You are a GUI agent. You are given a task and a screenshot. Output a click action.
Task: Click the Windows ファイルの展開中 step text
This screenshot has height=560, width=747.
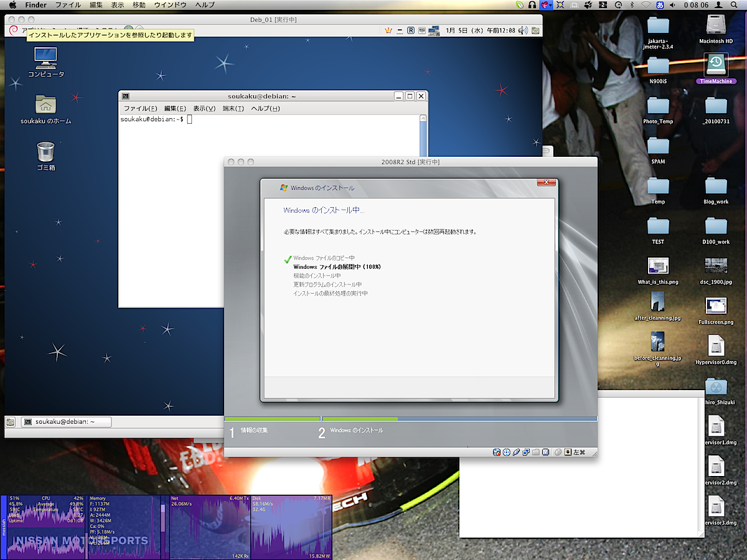pos(337,266)
